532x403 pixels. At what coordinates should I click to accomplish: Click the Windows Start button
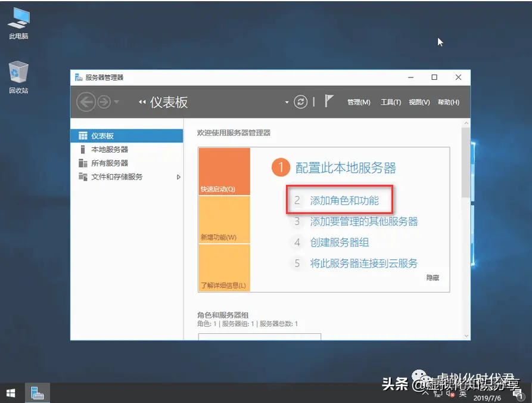[11, 393]
